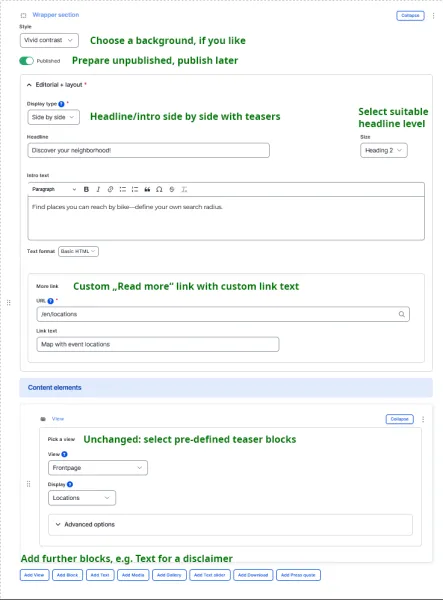Apply strikethrough in Intro text editor

point(172,189)
